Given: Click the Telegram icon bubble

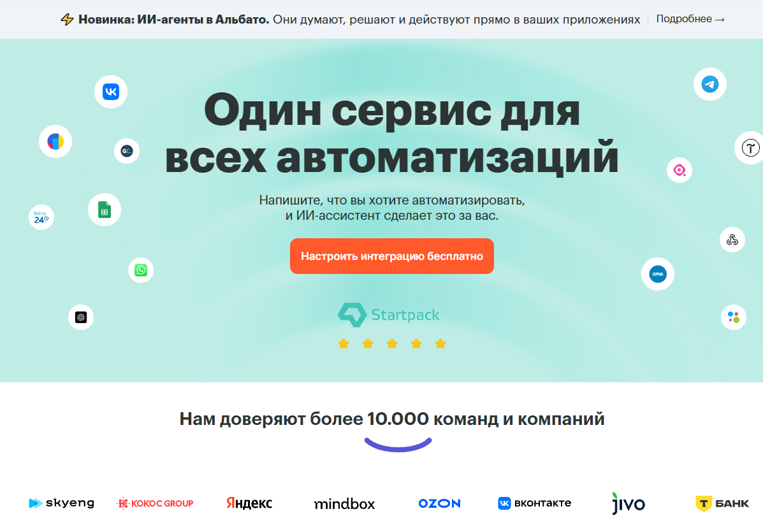Looking at the screenshot, I should click(x=710, y=84).
